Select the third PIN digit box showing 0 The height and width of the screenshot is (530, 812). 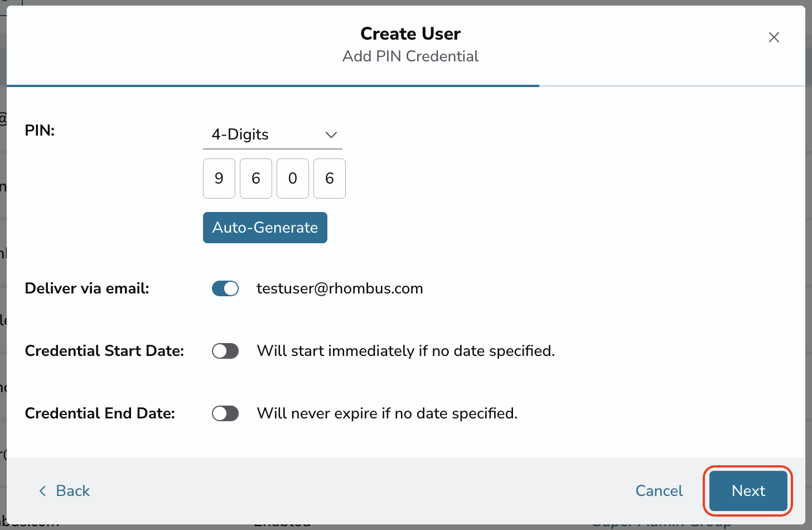pyautogui.click(x=293, y=179)
